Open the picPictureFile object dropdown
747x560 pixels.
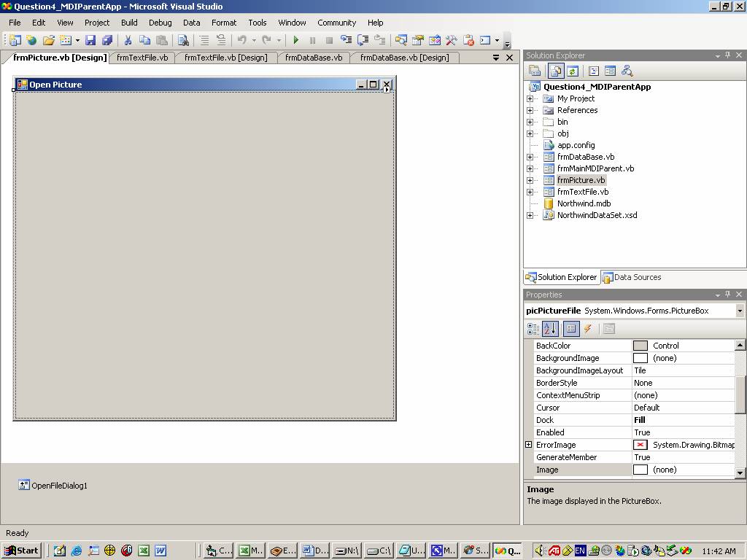coord(740,311)
